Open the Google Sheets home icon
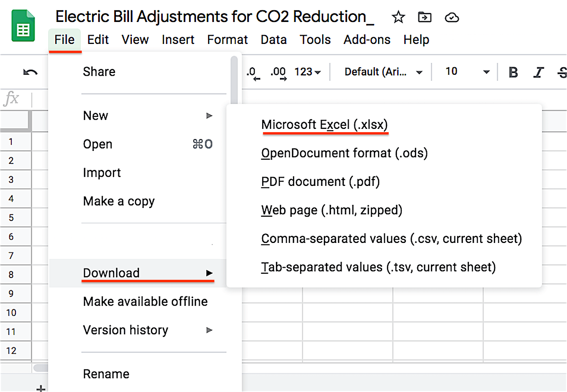The image size is (567, 392). (23, 26)
